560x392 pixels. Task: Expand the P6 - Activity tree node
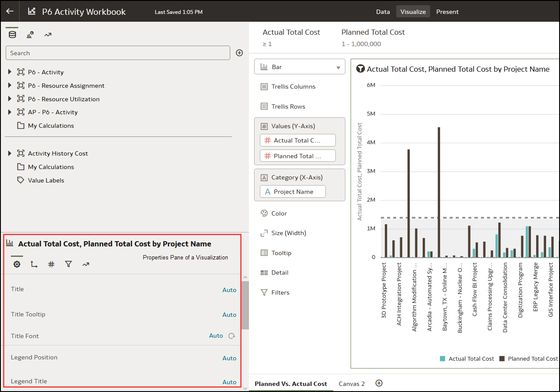[10, 72]
